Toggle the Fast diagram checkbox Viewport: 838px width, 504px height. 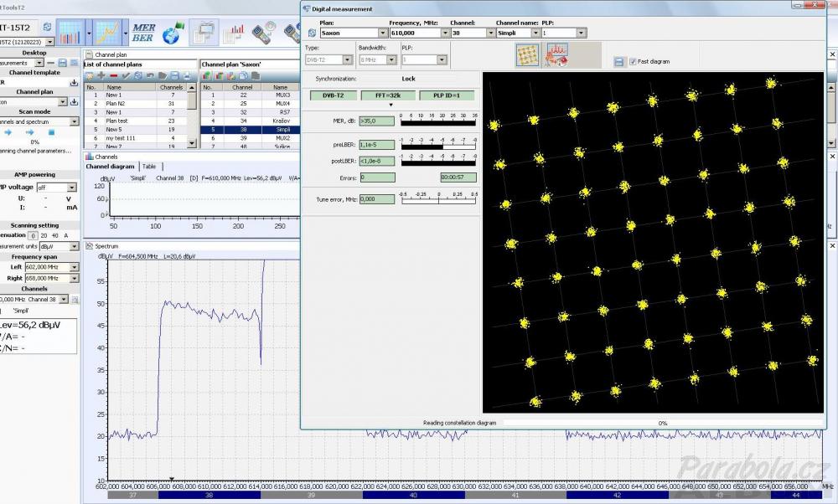click(x=633, y=61)
